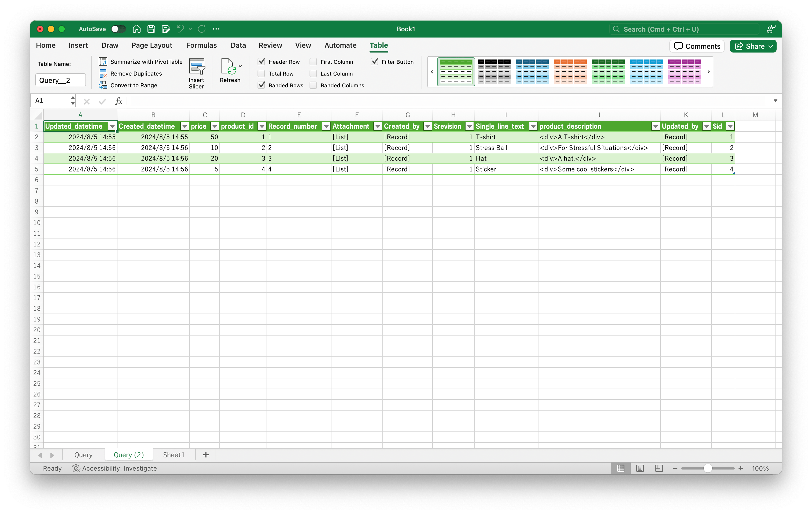Click the Home icon in title bar
812x514 pixels.
[136, 29]
